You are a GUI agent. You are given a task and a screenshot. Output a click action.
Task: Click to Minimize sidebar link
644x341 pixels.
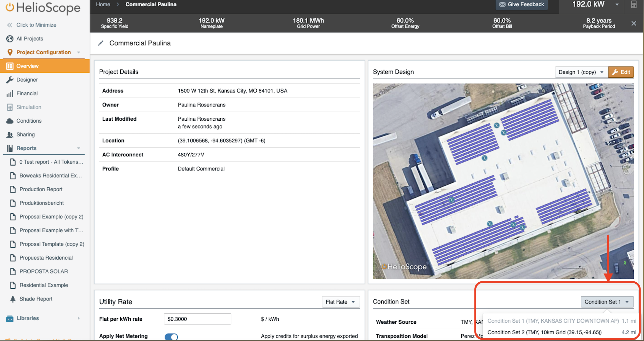click(36, 25)
